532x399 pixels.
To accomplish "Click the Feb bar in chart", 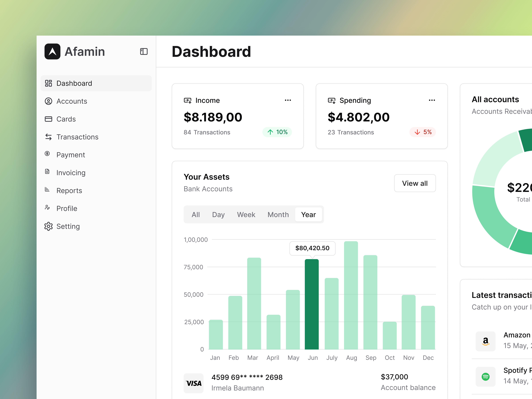I will click(x=235, y=323).
